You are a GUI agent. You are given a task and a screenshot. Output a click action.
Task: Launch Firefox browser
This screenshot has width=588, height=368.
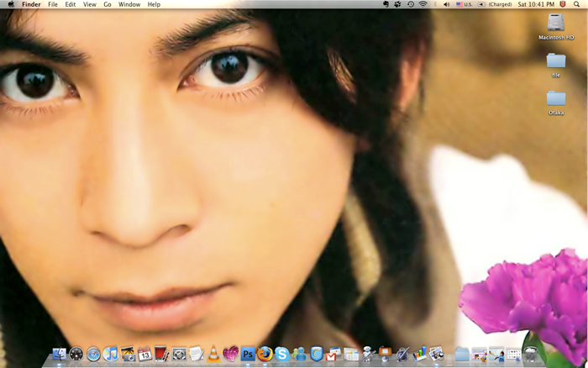point(265,354)
